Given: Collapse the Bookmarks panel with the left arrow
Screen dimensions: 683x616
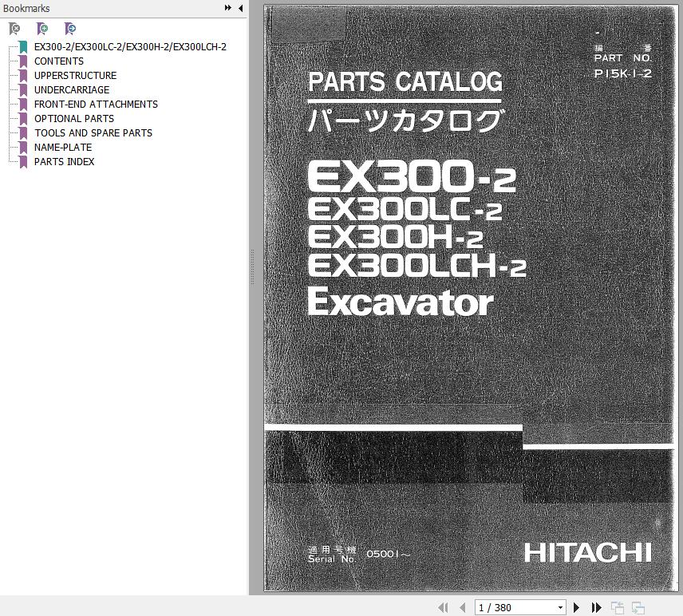Looking at the screenshot, I should click(x=240, y=8).
